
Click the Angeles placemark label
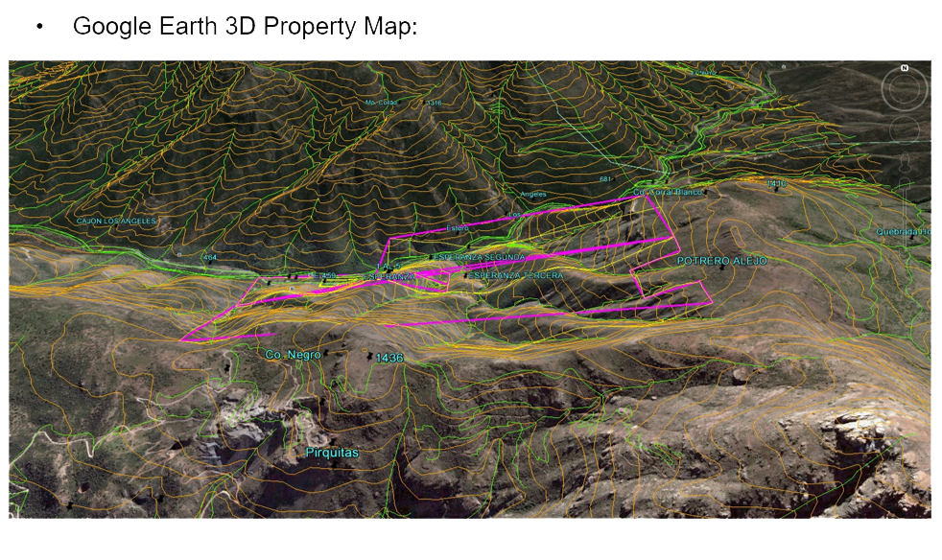coord(533,194)
